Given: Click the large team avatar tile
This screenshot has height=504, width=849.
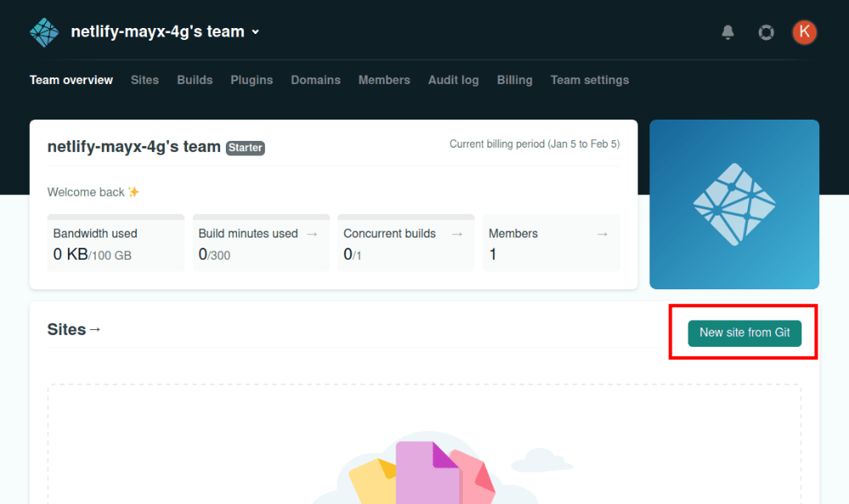Looking at the screenshot, I should (734, 204).
